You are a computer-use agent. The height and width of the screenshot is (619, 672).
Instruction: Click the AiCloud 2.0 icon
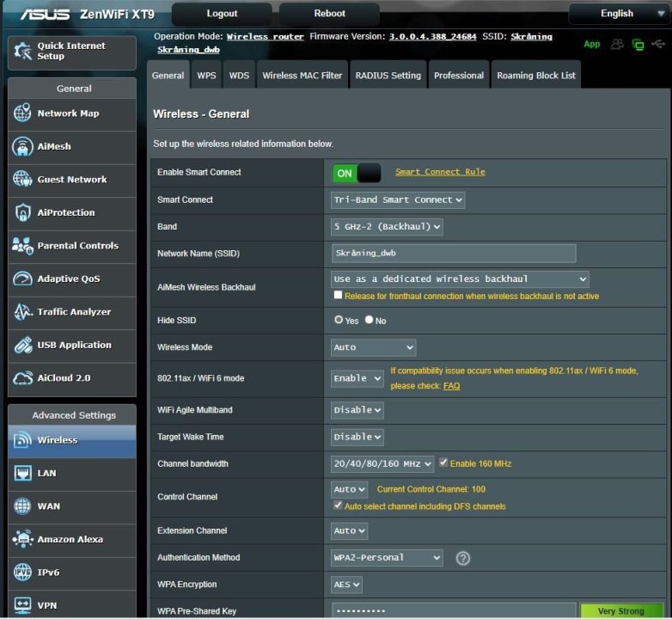pos(22,378)
